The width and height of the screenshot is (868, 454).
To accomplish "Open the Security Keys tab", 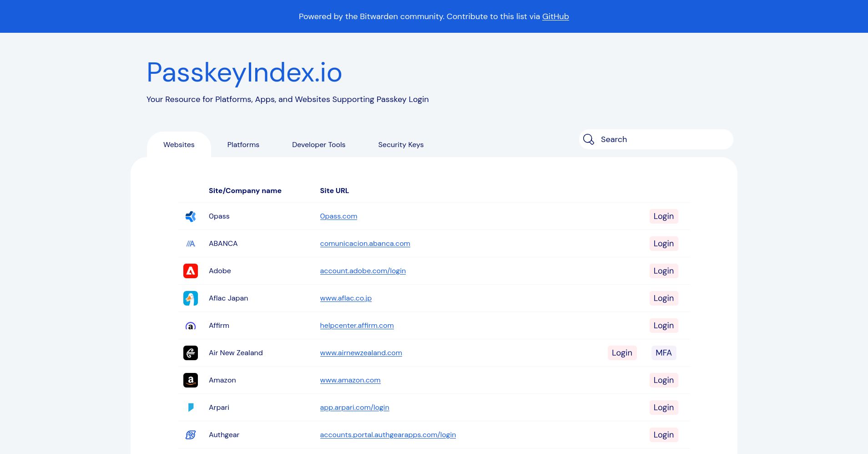I will click(401, 144).
